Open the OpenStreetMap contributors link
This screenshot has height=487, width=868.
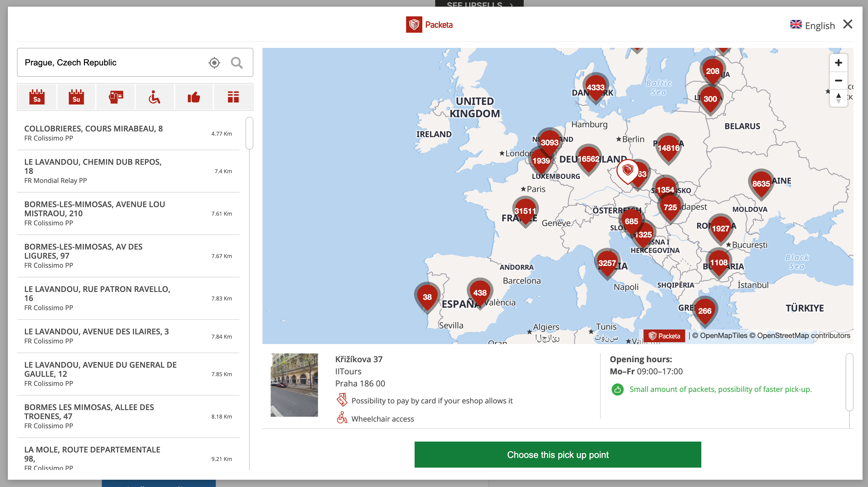(x=800, y=336)
